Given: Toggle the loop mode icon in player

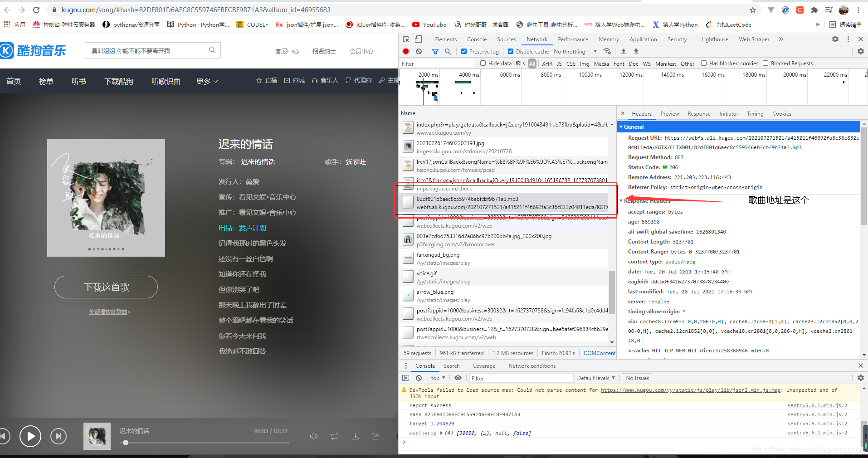Looking at the screenshot, I should pyautogui.click(x=335, y=436).
